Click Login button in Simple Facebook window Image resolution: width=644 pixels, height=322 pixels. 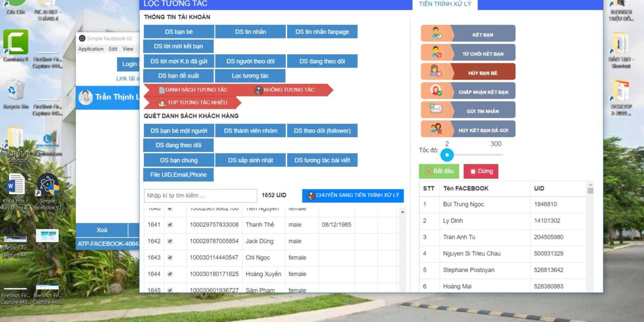point(129,64)
